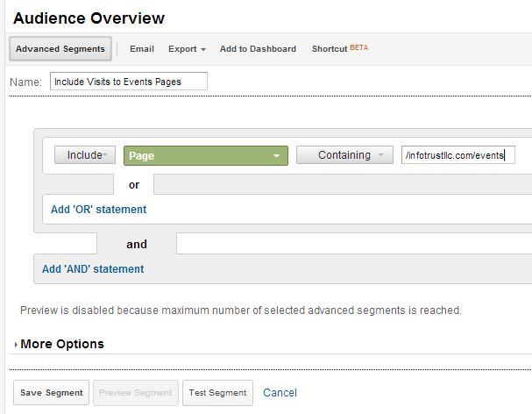Screen dimensions: 532x414
Task: Click Add 'OR' statement link
Action: click(x=98, y=210)
